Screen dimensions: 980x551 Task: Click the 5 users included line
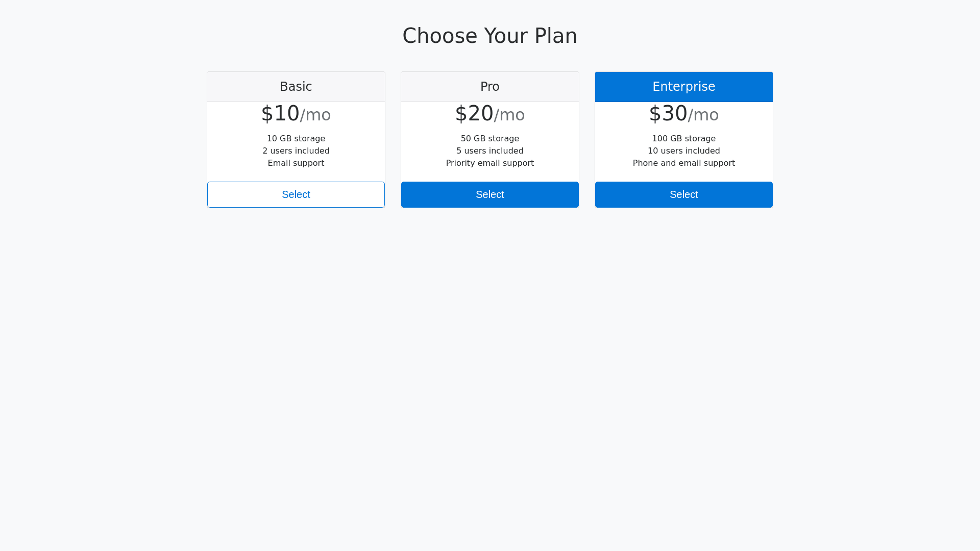click(x=490, y=151)
